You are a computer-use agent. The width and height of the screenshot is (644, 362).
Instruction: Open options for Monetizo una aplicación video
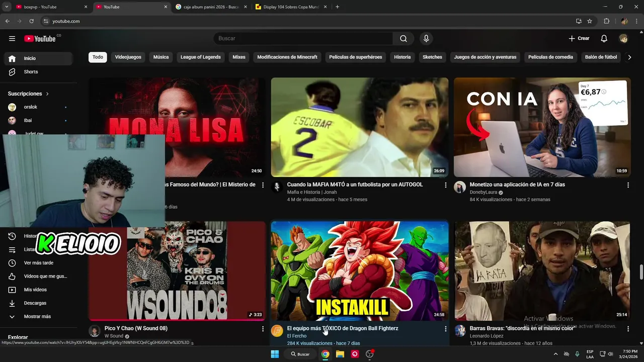click(x=628, y=185)
